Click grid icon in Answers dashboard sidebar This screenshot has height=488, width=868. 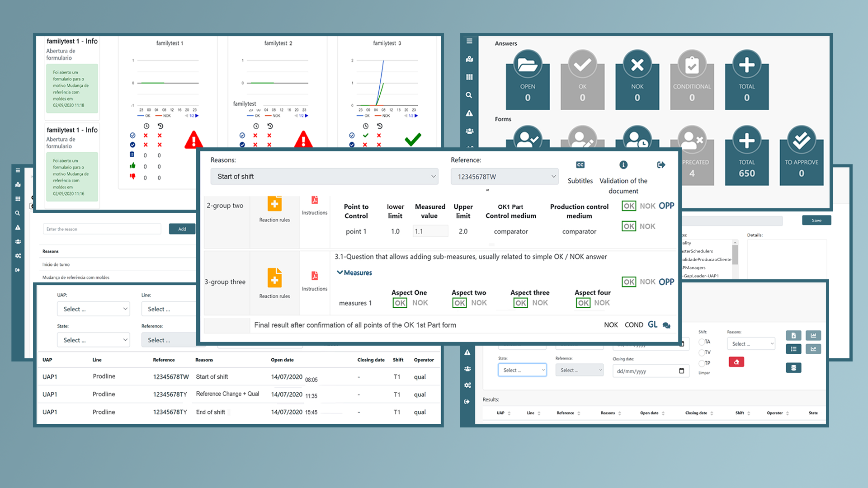tap(469, 77)
